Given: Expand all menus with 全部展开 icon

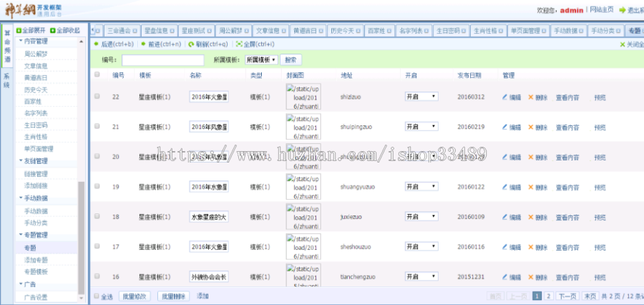Looking at the screenshot, I should (19, 31).
